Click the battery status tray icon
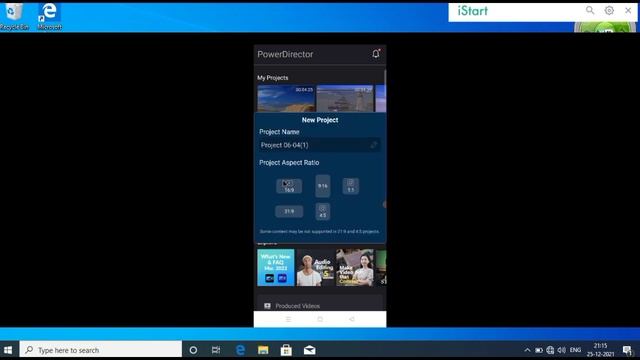 539,350
